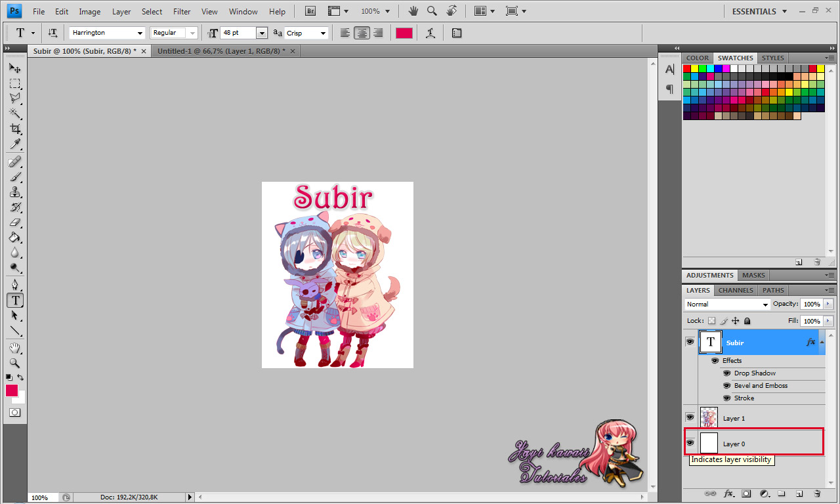The height and width of the screenshot is (504, 840).
Task: Collapse the Subir layer effects list
Action: [x=822, y=342]
